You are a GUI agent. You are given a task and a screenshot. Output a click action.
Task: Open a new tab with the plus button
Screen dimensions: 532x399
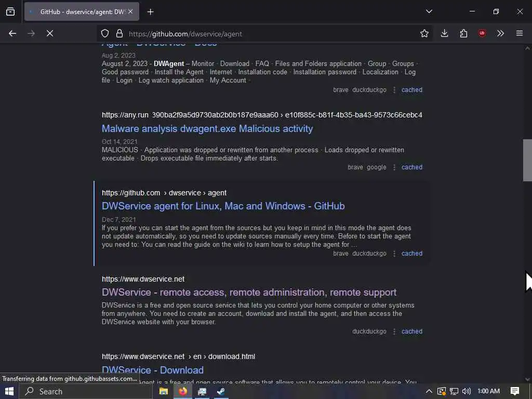(x=150, y=12)
